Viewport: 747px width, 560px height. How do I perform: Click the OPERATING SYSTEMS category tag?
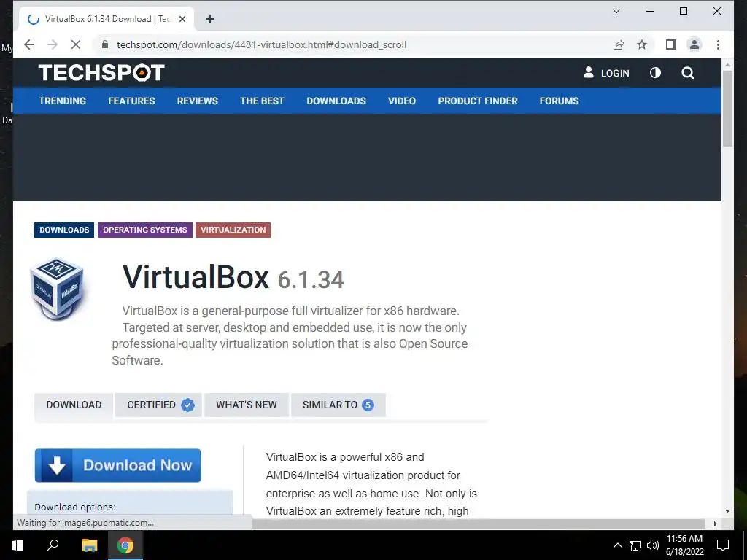click(145, 230)
